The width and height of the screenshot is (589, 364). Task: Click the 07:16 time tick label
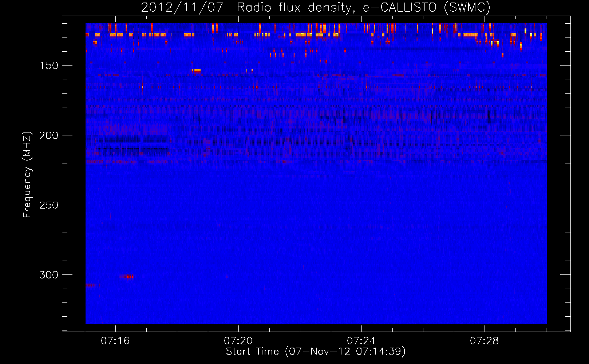[115, 341]
